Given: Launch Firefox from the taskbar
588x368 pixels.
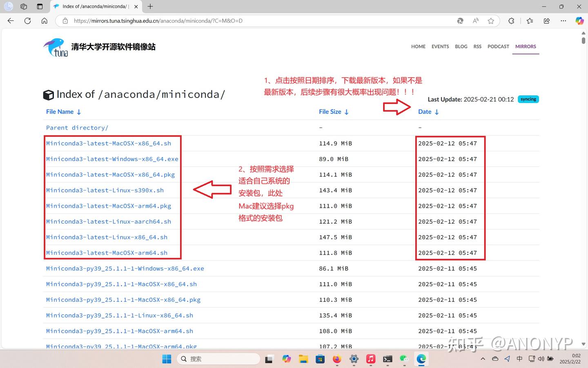Looking at the screenshot, I should pos(336,359).
